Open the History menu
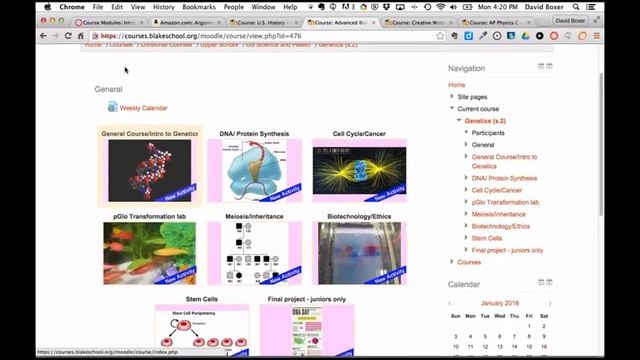The height and width of the screenshot is (360, 640). point(163,7)
